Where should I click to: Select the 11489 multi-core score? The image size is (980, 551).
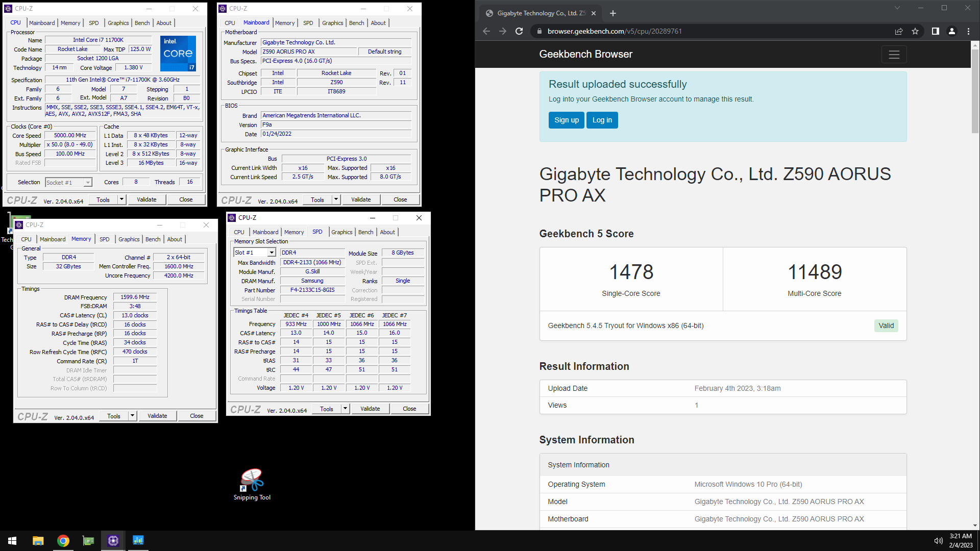(815, 272)
